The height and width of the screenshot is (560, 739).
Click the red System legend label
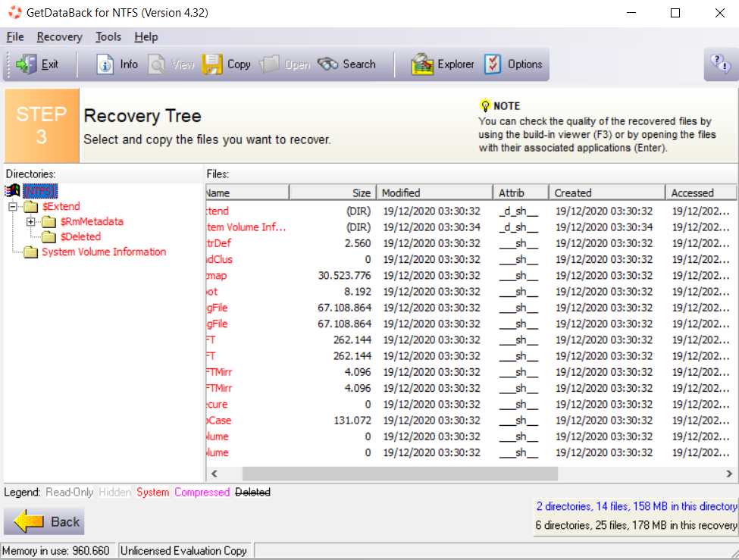(x=152, y=492)
